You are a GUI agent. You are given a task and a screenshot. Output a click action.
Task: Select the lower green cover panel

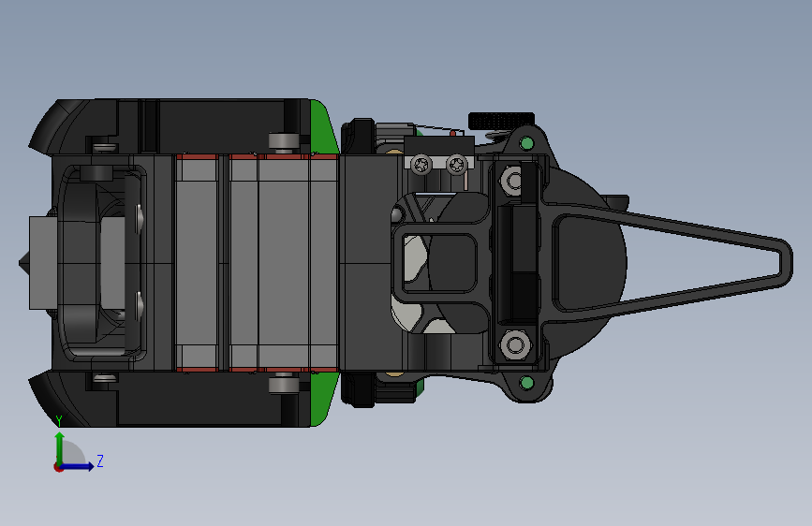[x=324, y=399]
